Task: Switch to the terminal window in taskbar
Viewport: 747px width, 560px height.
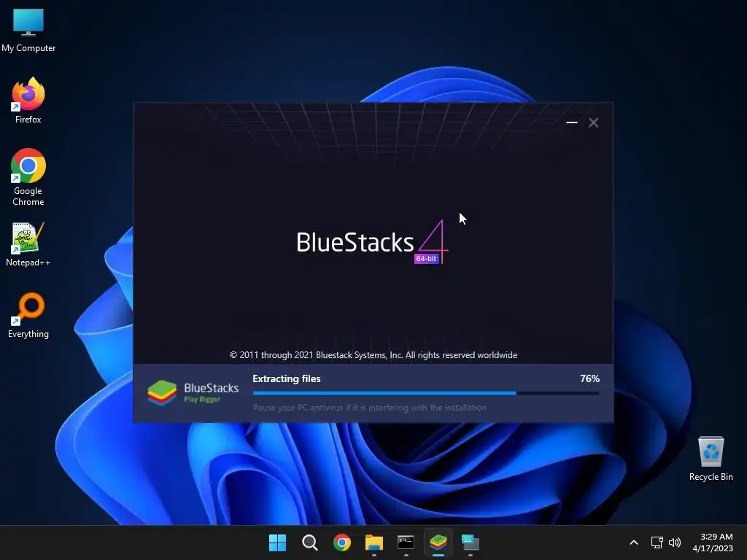Action: tap(406, 542)
